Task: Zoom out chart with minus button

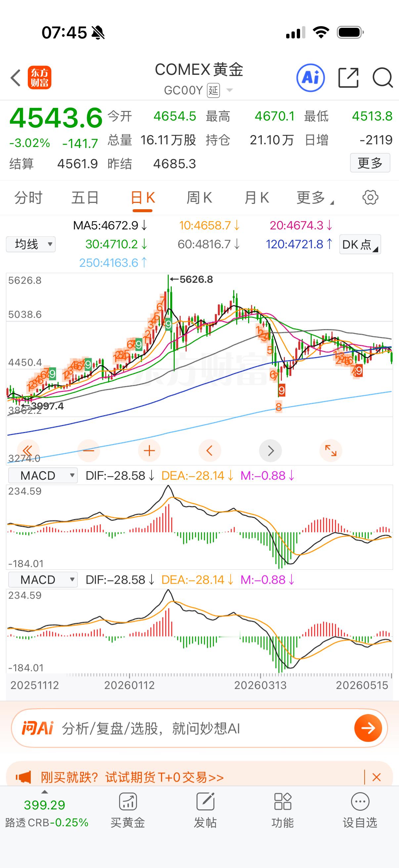Action: click(89, 451)
